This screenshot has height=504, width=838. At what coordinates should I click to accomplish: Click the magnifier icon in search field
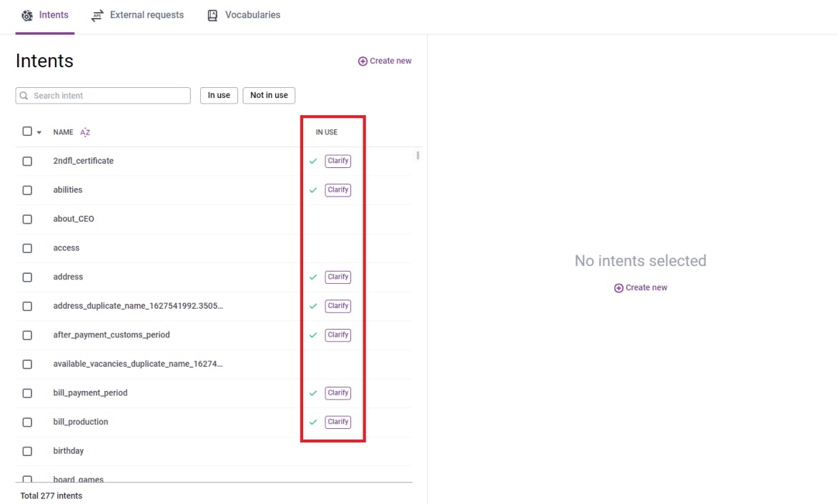click(x=24, y=96)
